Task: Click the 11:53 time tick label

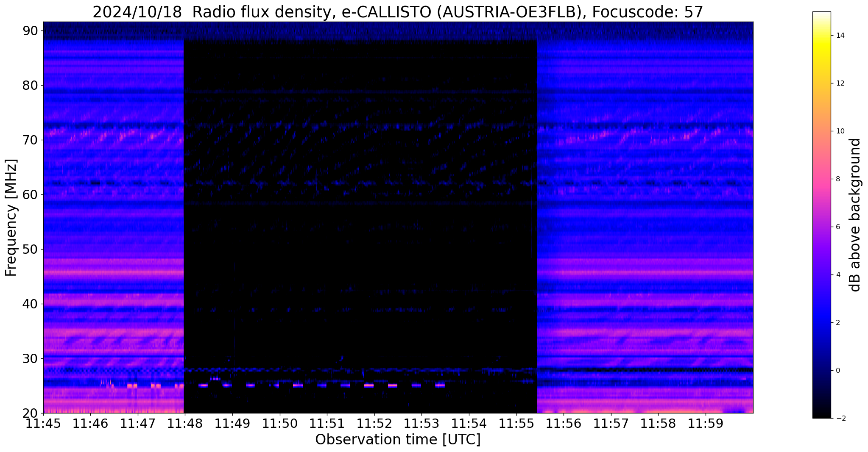Action: [421, 424]
